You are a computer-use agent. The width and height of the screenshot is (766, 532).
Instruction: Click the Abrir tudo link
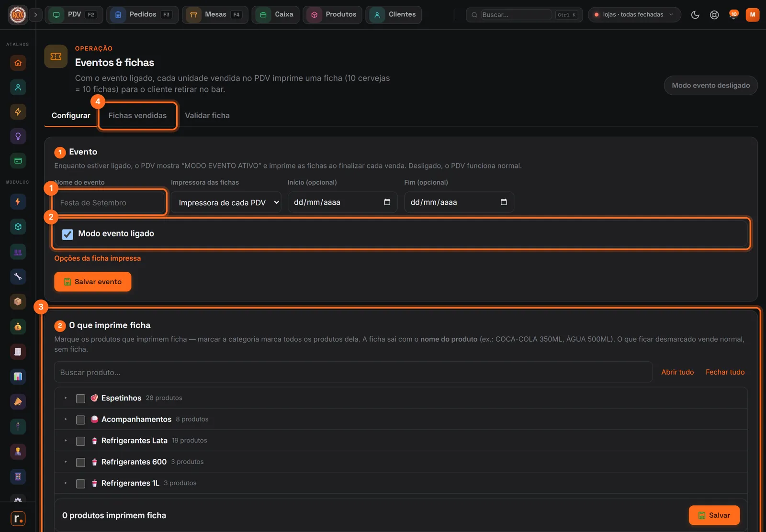click(677, 372)
